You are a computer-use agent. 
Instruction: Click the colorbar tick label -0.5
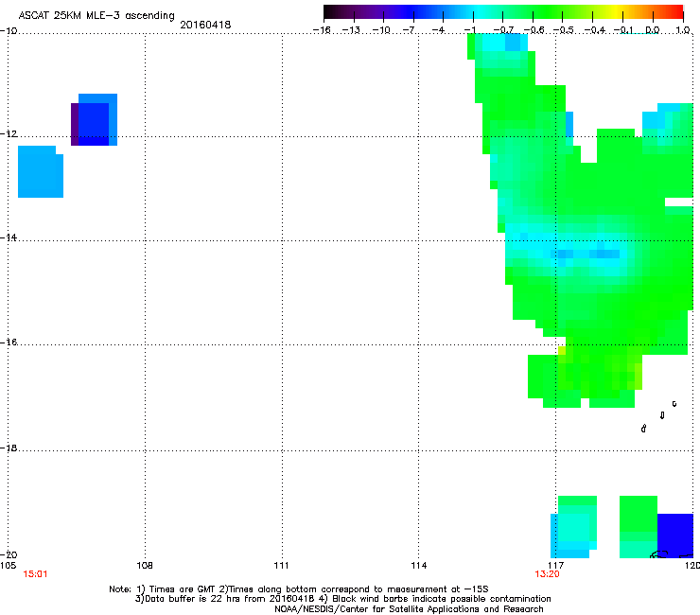[x=564, y=30]
